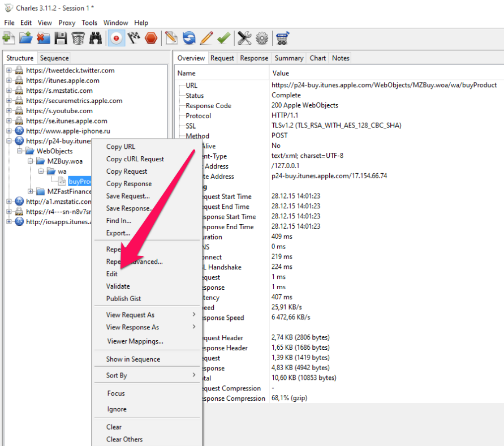Expand the https://tweetdeck.twitter.com tree node
The height and width of the screenshot is (446, 504).
[9, 71]
